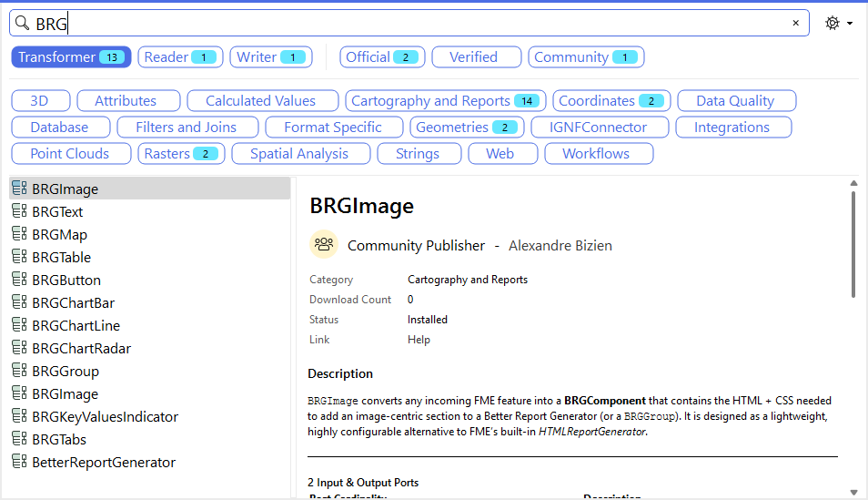Filter by Calculated Values category
Screen dimensions: 868x500
point(262,101)
